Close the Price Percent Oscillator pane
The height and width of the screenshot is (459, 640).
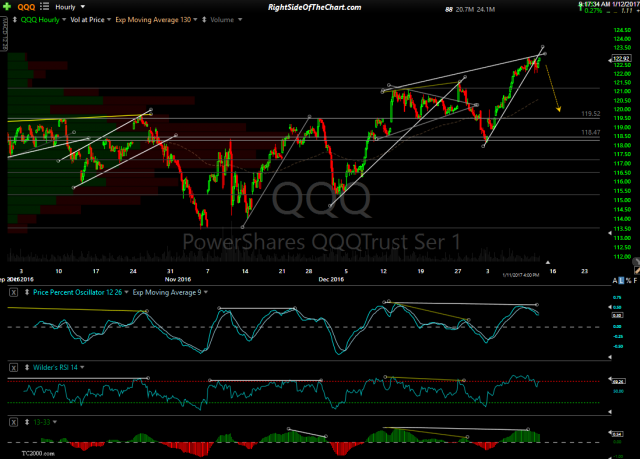pyautogui.click(x=13, y=292)
